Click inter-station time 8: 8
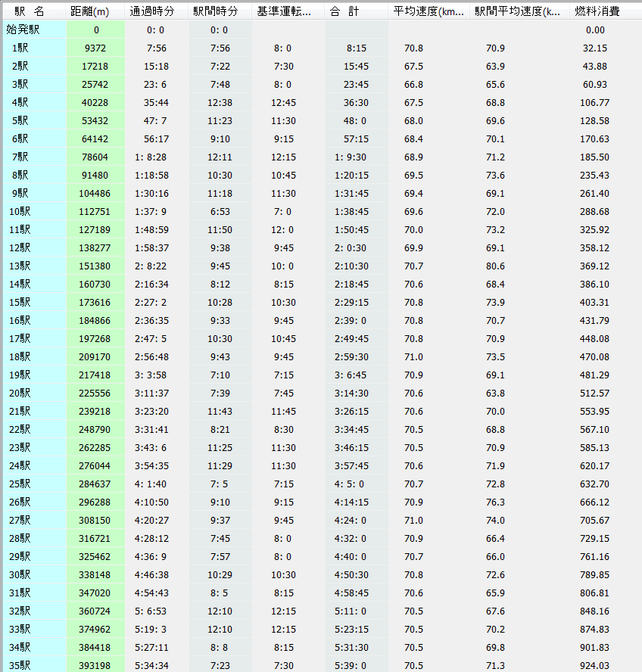 [219, 647]
